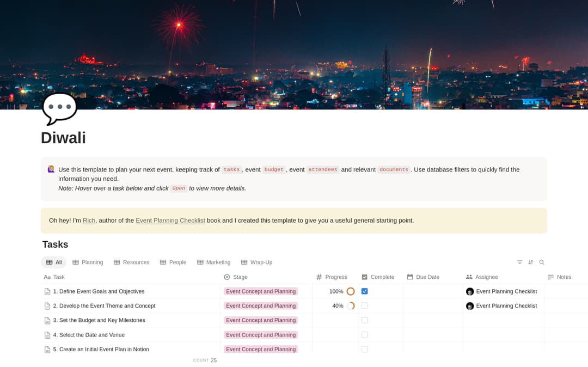Screen dimensions: 588x367
Task: Open the Stage tag for Set the Budget row
Action: click(x=261, y=320)
